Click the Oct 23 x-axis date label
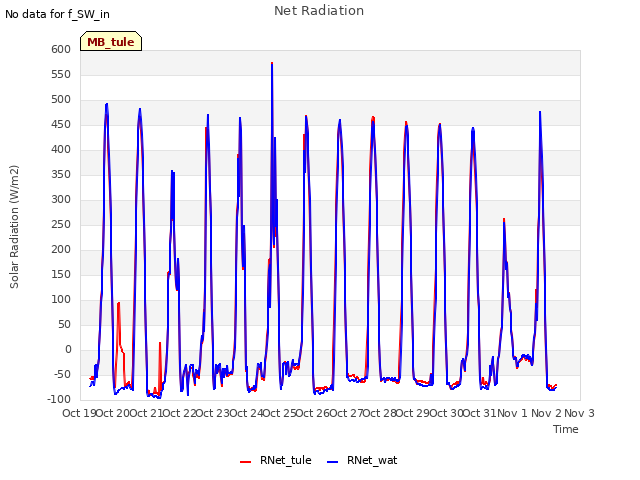Viewport: 640px width, 480px height. [x=213, y=413]
